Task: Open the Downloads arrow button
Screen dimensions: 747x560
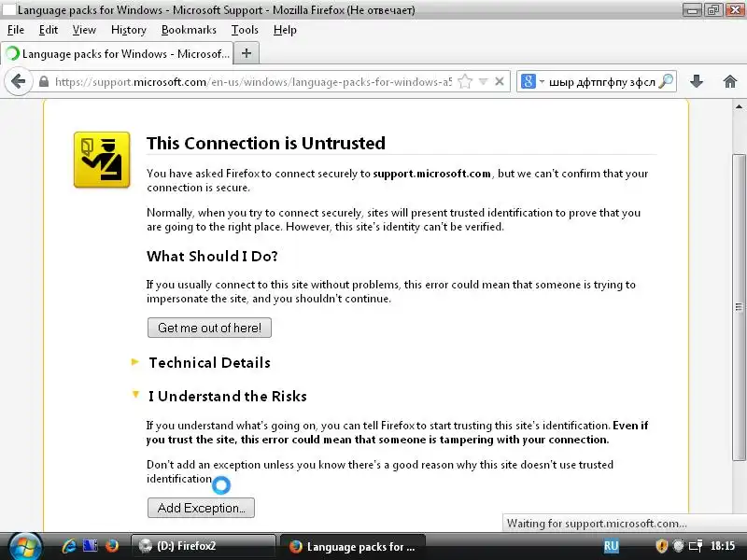Action: 697,81
